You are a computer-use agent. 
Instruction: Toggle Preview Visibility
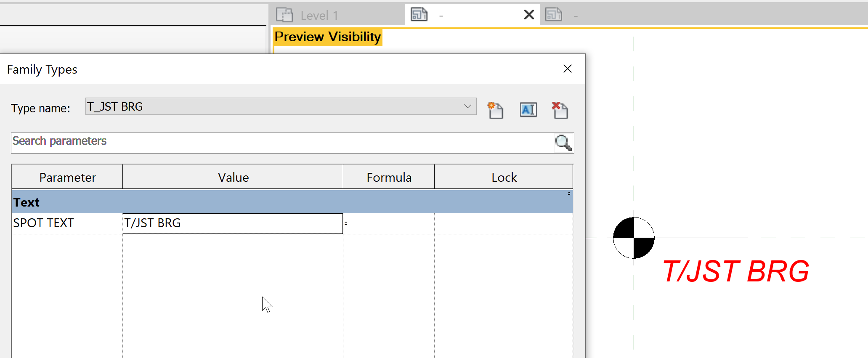(x=327, y=37)
